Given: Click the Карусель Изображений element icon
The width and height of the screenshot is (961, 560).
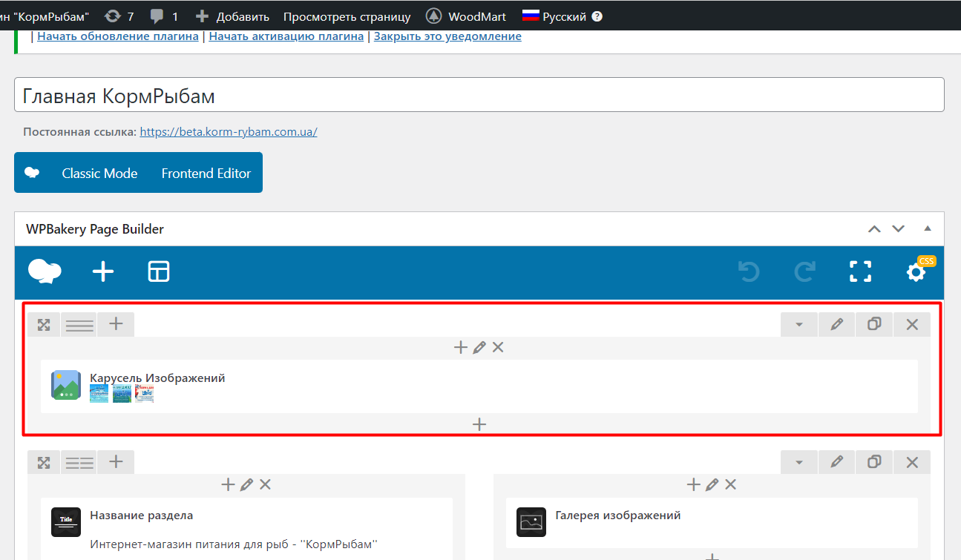Looking at the screenshot, I should coord(66,386).
